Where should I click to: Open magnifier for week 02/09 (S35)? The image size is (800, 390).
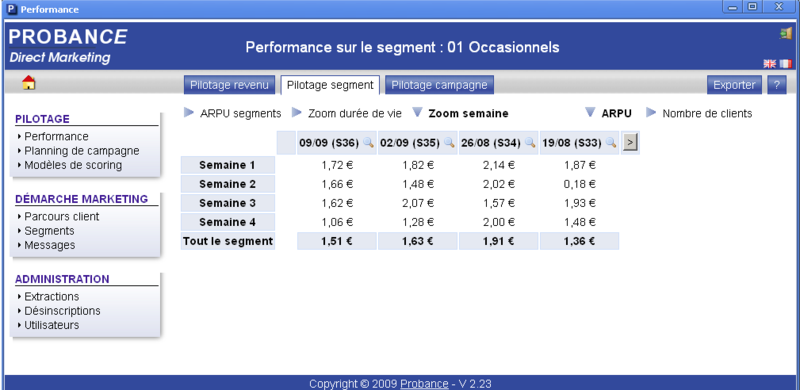tap(449, 142)
